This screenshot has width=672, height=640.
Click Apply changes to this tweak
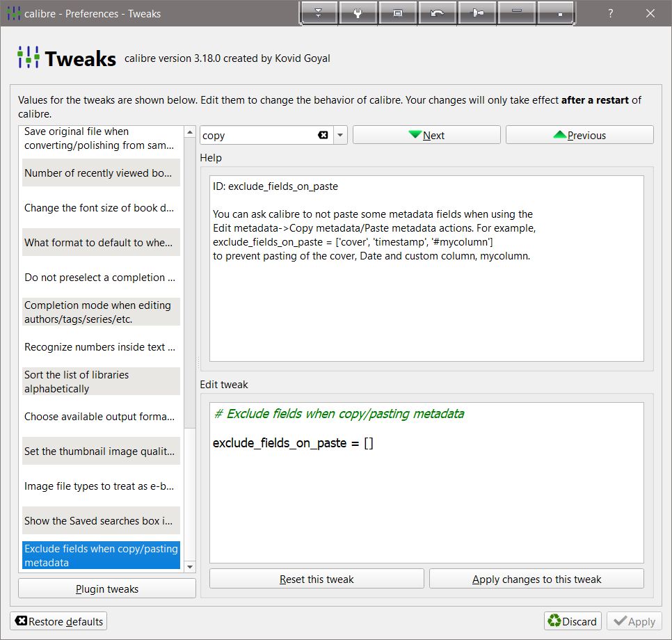click(x=536, y=579)
